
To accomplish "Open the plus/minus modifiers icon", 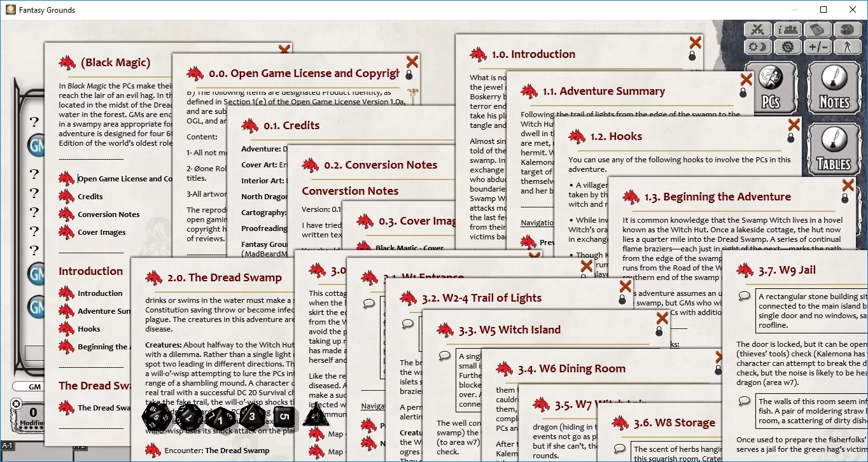I will 818,46.
